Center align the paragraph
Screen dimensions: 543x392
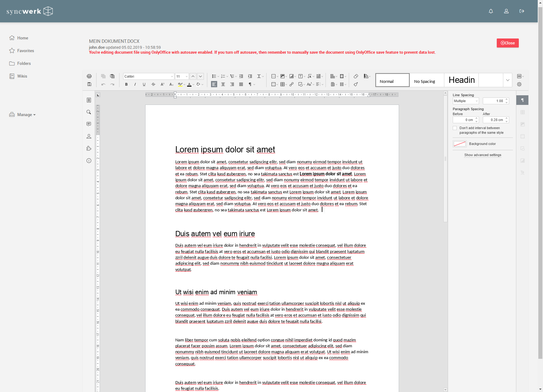tap(223, 84)
